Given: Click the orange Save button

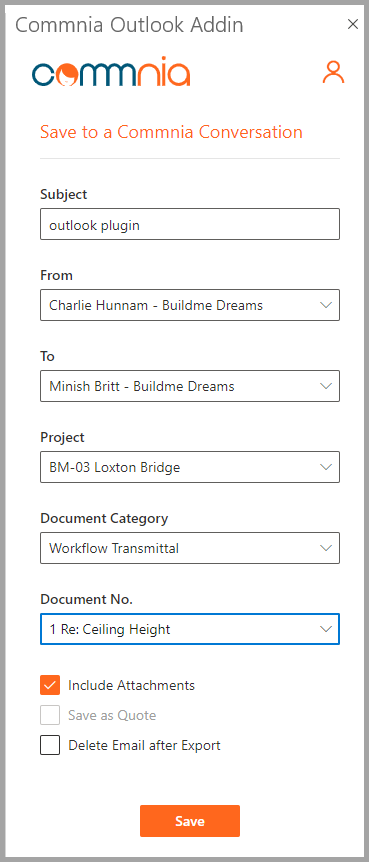Looking at the screenshot, I should [x=190, y=821].
